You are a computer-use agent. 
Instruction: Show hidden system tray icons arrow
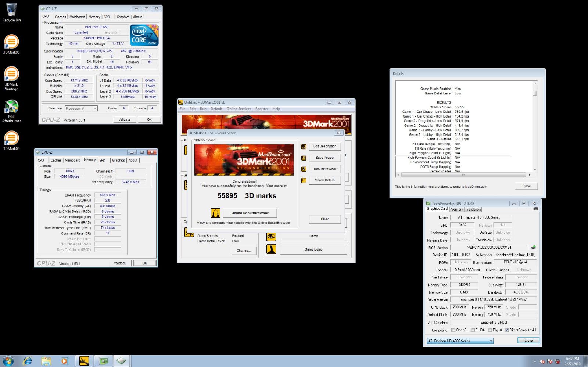click(535, 361)
